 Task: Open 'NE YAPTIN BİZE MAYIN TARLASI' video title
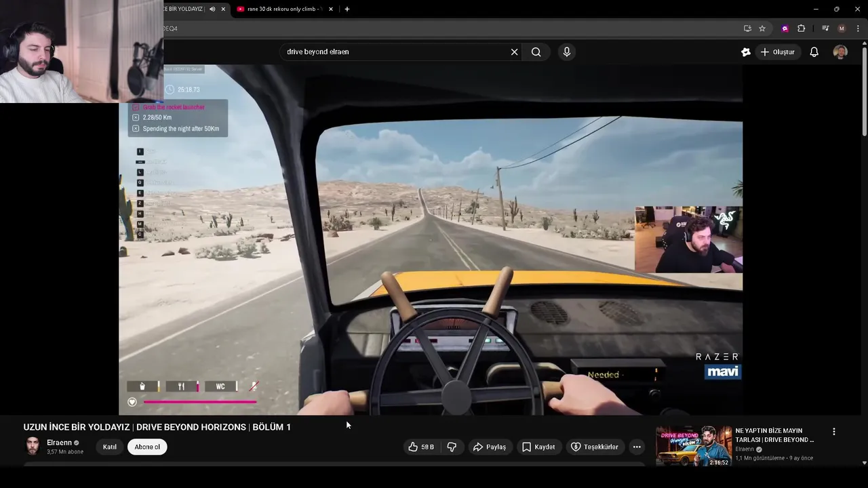click(774, 435)
